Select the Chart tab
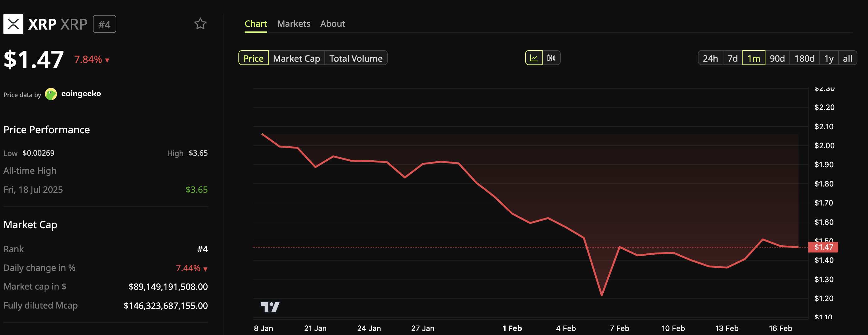The height and width of the screenshot is (335, 868). tap(256, 24)
